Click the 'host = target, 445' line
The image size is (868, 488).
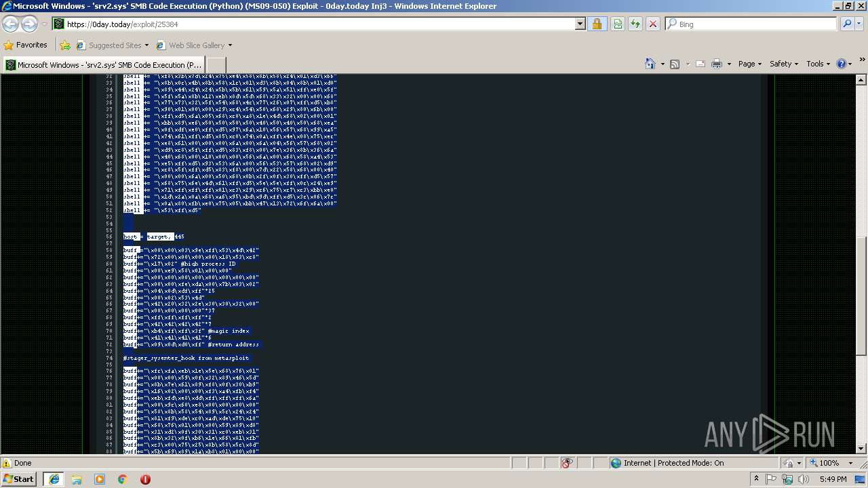(154, 237)
